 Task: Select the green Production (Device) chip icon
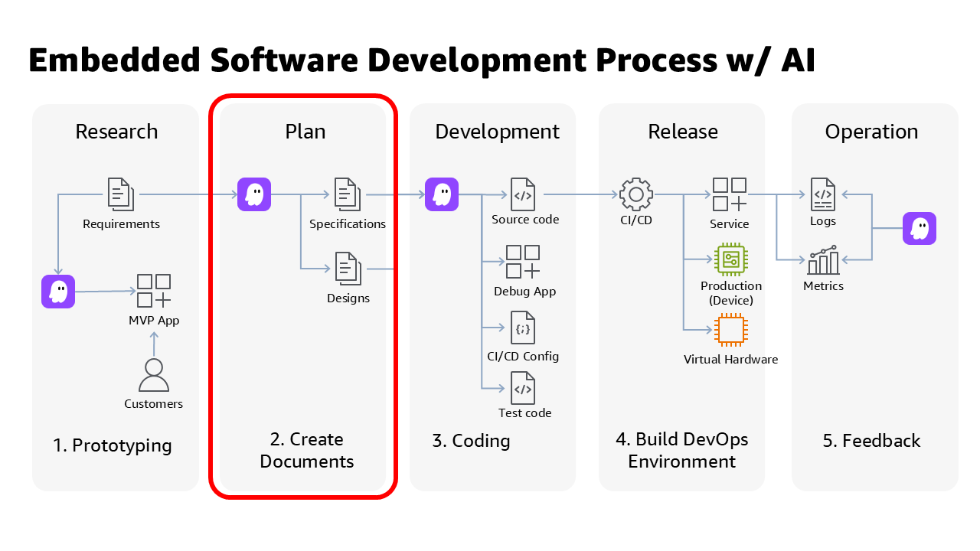[x=730, y=259]
